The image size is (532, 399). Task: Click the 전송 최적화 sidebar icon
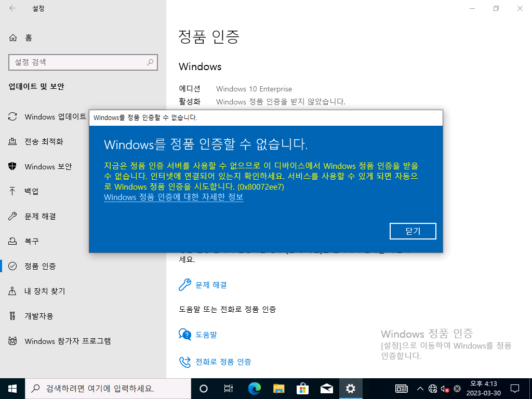tap(12, 141)
